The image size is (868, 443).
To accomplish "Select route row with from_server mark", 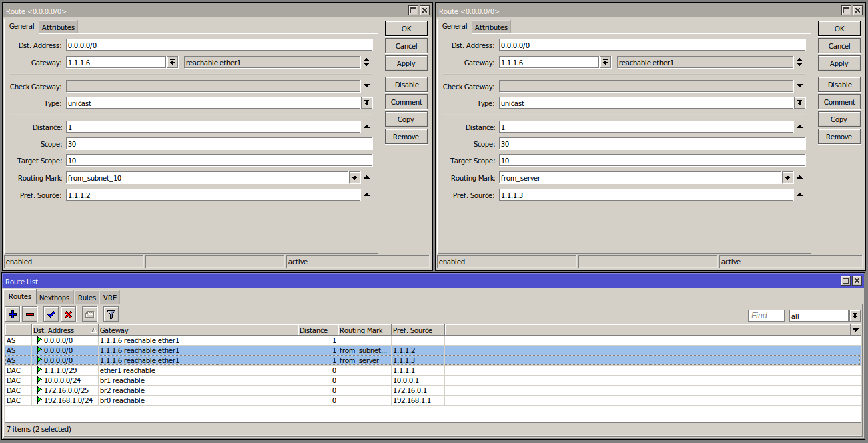I will click(433, 360).
